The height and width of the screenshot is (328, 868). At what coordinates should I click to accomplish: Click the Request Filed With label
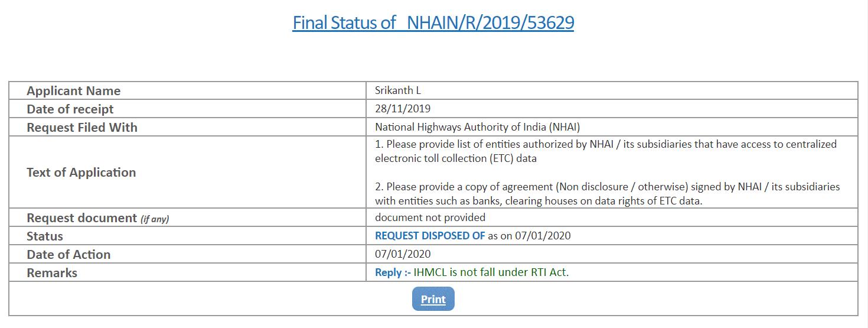pyautogui.click(x=82, y=128)
